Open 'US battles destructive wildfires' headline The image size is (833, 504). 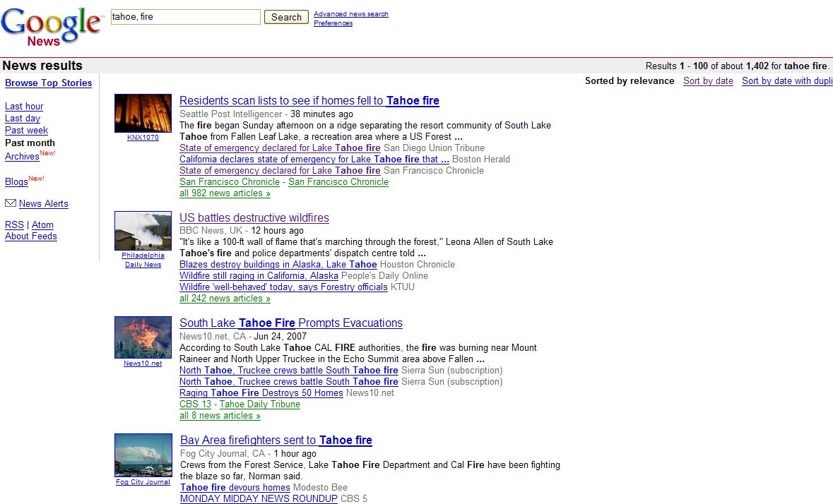(x=254, y=218)
